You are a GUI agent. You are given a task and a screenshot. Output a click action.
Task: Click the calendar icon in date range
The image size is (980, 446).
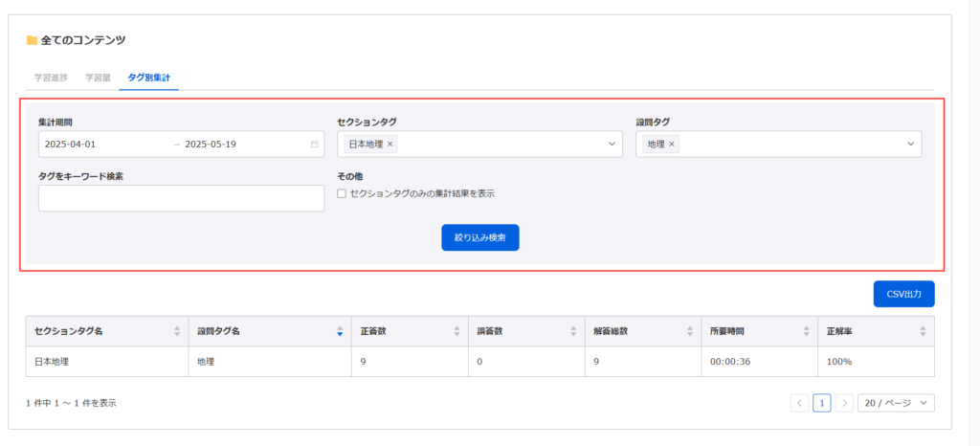point(314,145)
